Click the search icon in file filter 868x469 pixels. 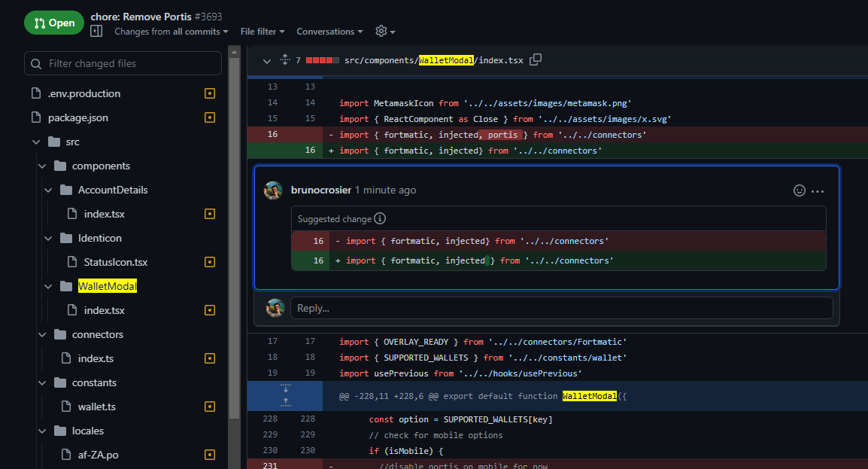pos(36,64)
